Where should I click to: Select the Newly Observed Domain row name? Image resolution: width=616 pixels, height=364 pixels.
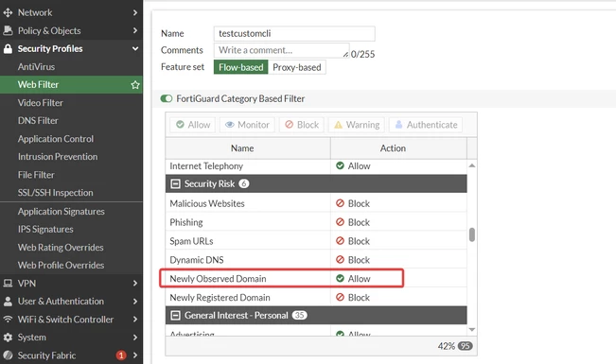[218, 279]
